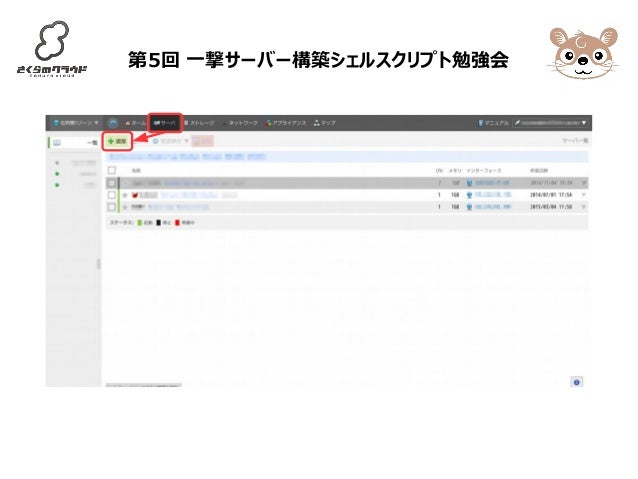Click interface icon in 2014/07/01 17:54 row
The height and width of the screenshot is (479, 638).
click(469, 195)
